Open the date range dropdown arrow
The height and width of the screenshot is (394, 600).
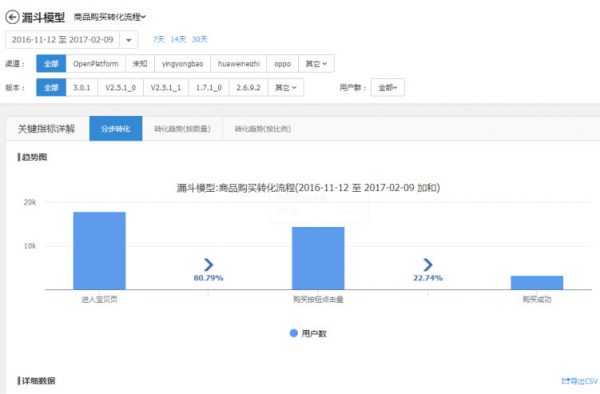pos(129,40)
